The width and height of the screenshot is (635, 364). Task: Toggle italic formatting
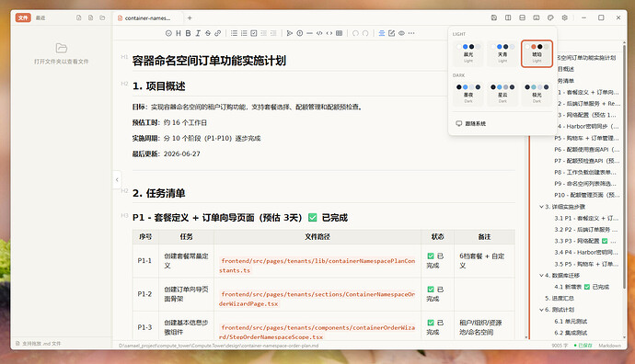198,33
